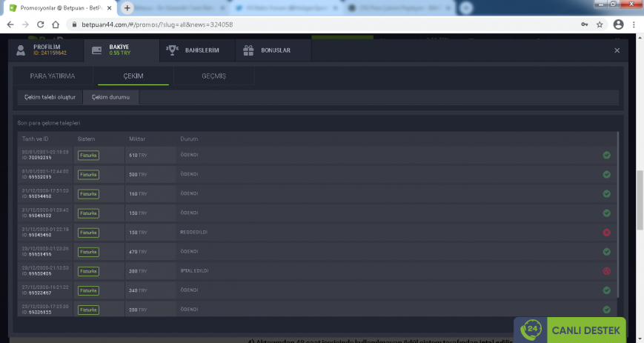644x343 pixels.
Task: Select the Çekim durumu sub-tab
Action: tap(110, 97)
